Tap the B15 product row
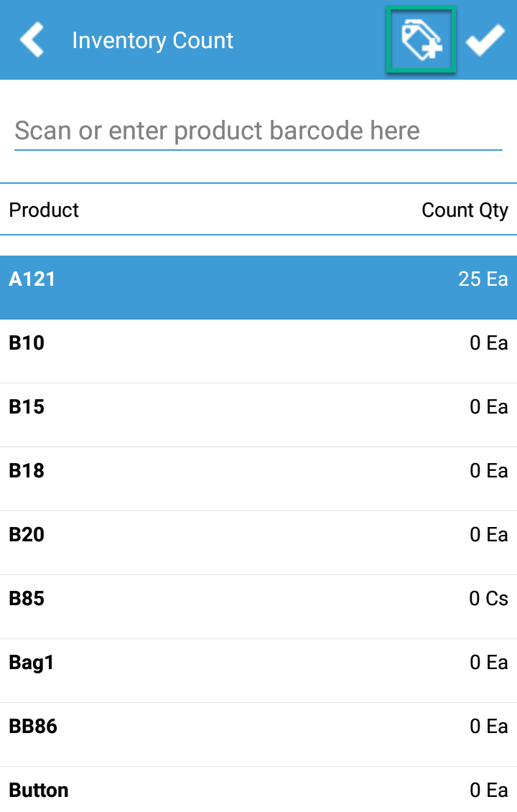This screenshot has width=517, height=812. click(x=258, y=407)
